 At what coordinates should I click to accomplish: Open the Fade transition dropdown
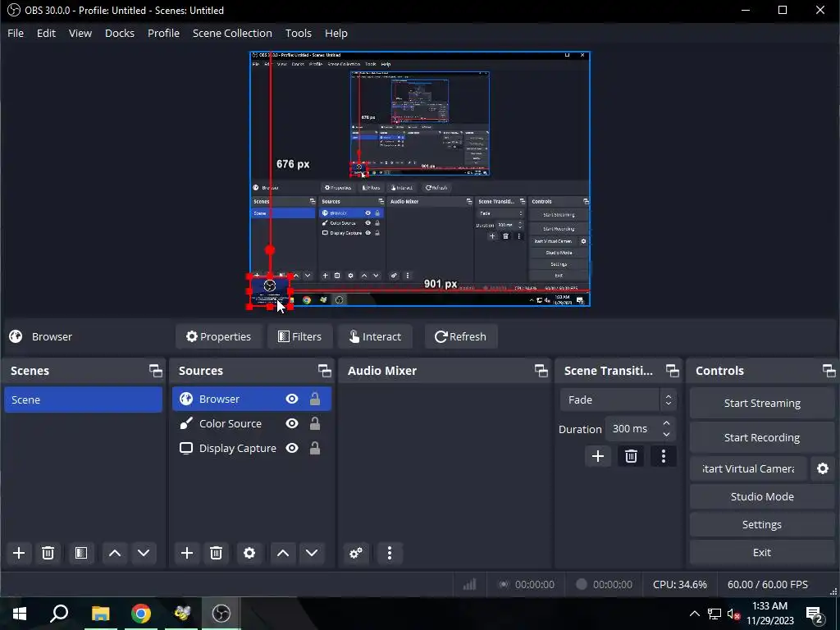pos(619,400)
